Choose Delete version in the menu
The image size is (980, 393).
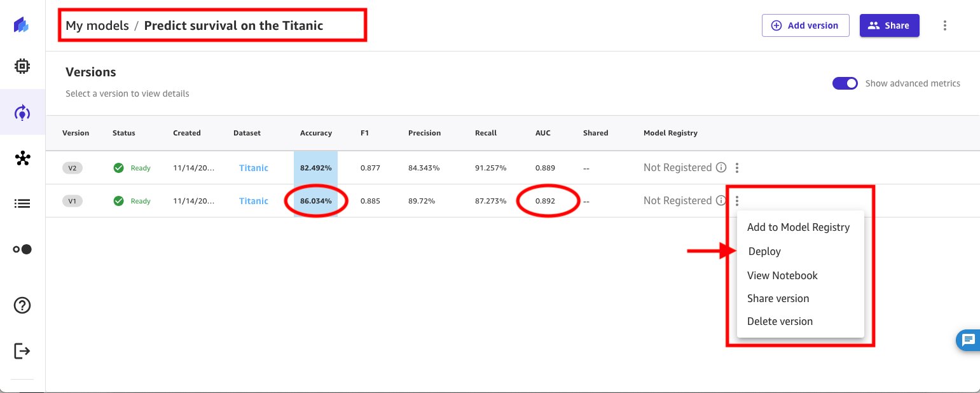click(780, 321)
